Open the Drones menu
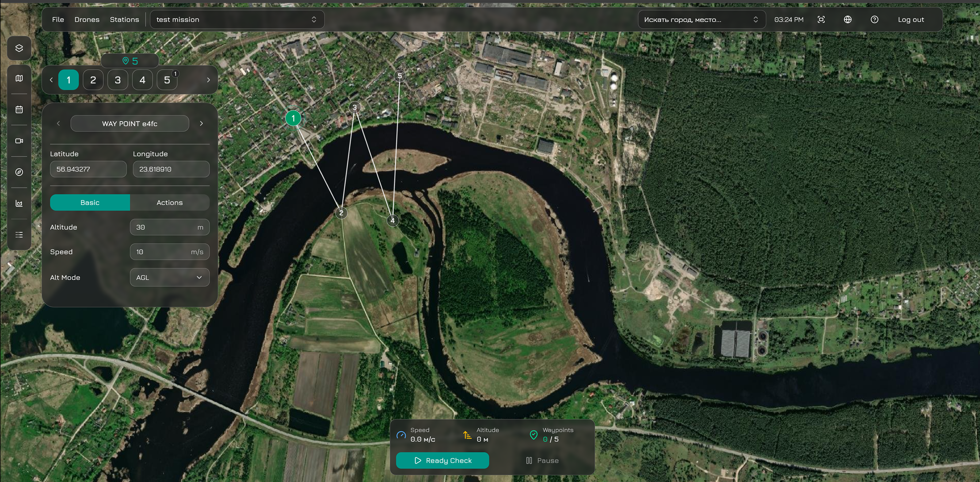Image resolution: width=980 pixels, height=482 pixels. click(87, 19)
